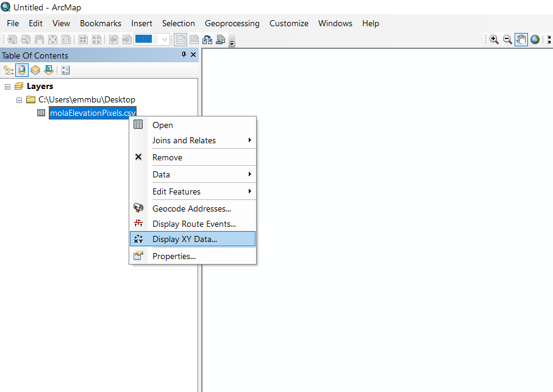Open the Selection menu
The image size is (553, 392).
coord(179,23)
